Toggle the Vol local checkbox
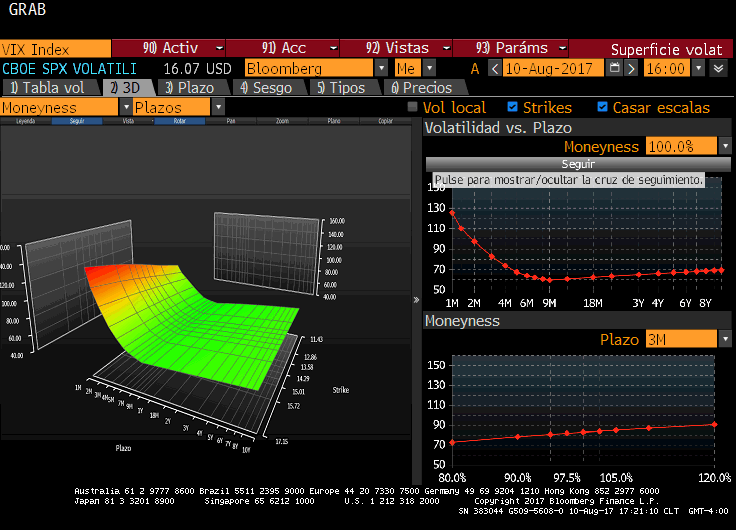Screen dimensions: 736x530 (413, 107)
